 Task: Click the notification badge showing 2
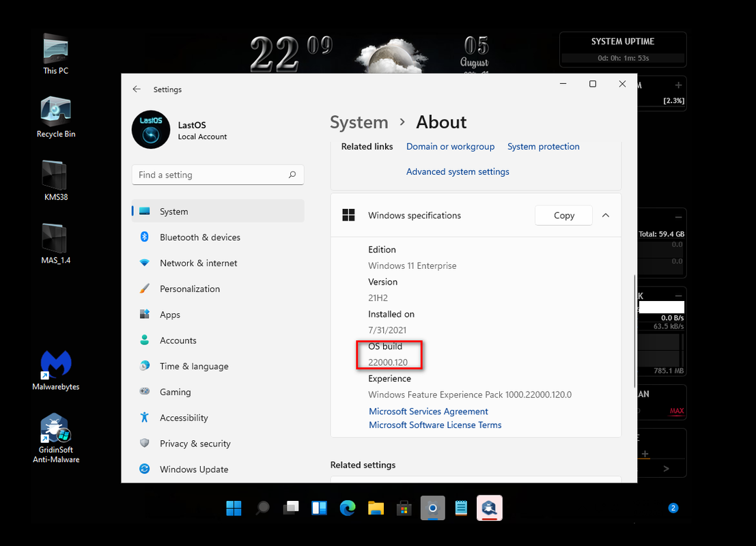(673, 508)
